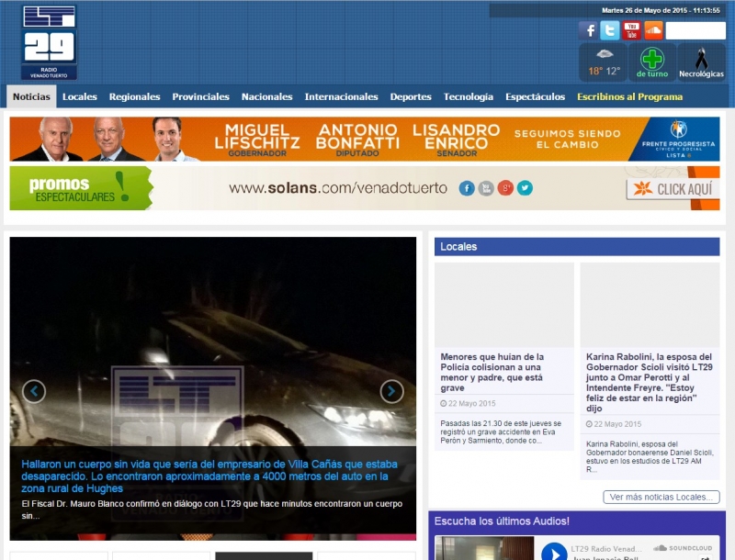This screenshot has height=560, width=735.
Task: Open the weather widget showing 18° 12°
Action: click(604, 62)
